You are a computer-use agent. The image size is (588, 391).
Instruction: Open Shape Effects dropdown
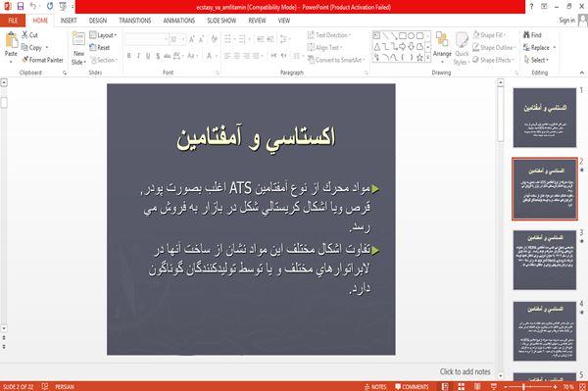tap(494, 60)
